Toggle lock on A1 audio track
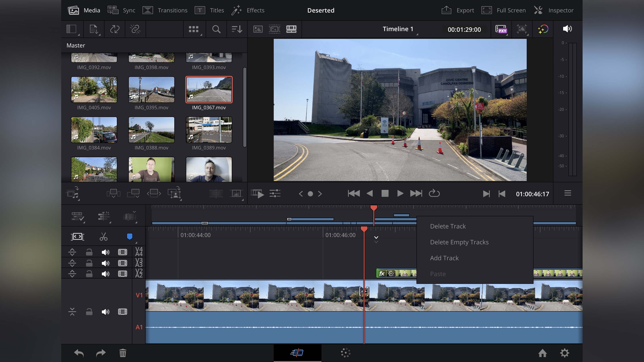 (89, 312)
